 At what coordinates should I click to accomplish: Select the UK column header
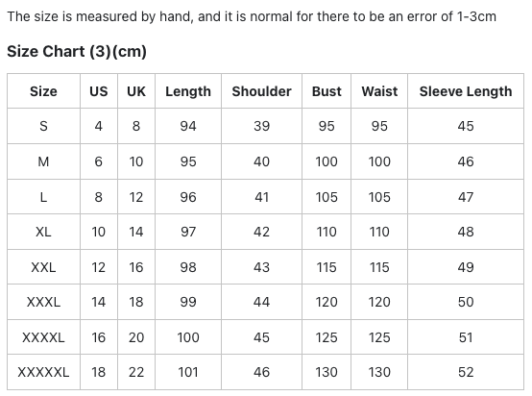pyautogui.click(x=136, y=91)
